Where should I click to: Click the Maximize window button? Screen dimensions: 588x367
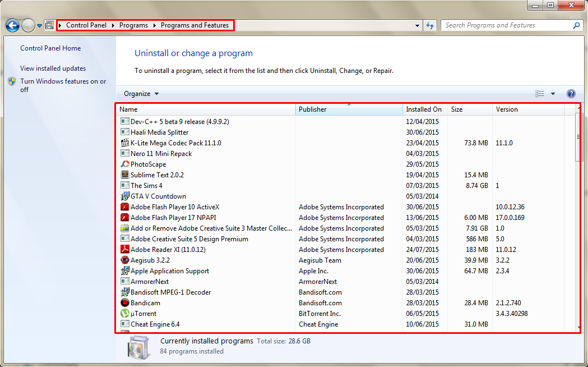coord(550,5)
